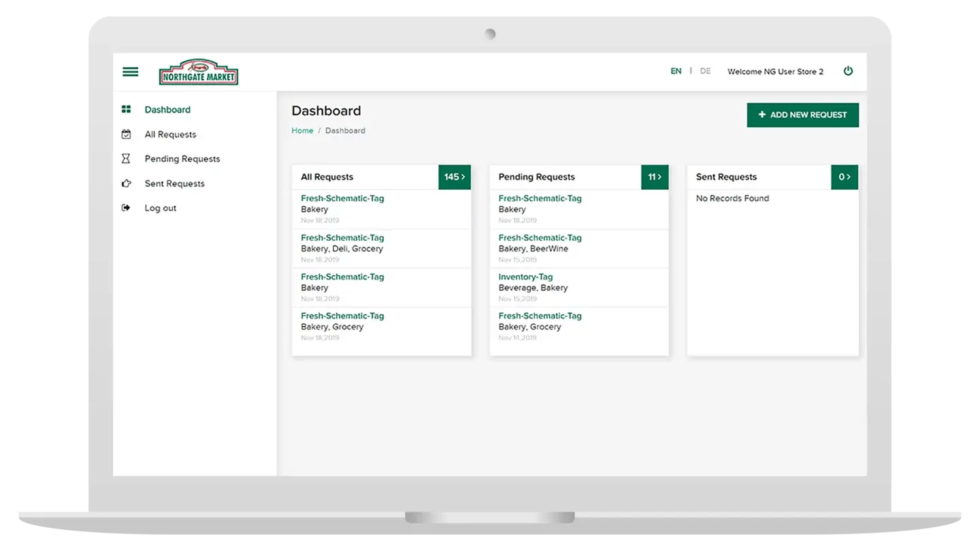
Task: Click the plus icon on Add New Request
Action: click(x=762, y=115)
